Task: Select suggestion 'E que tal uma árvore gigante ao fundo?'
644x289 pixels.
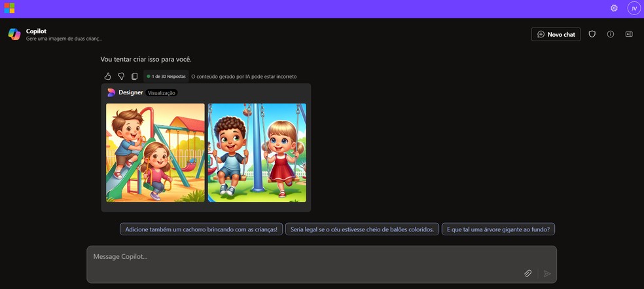Action: (498, 229)
